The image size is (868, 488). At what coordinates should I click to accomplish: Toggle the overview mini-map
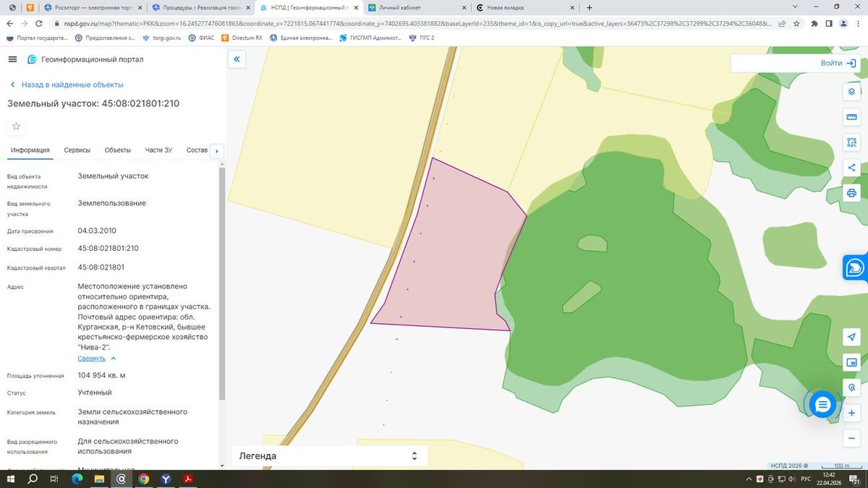[851, 363]
